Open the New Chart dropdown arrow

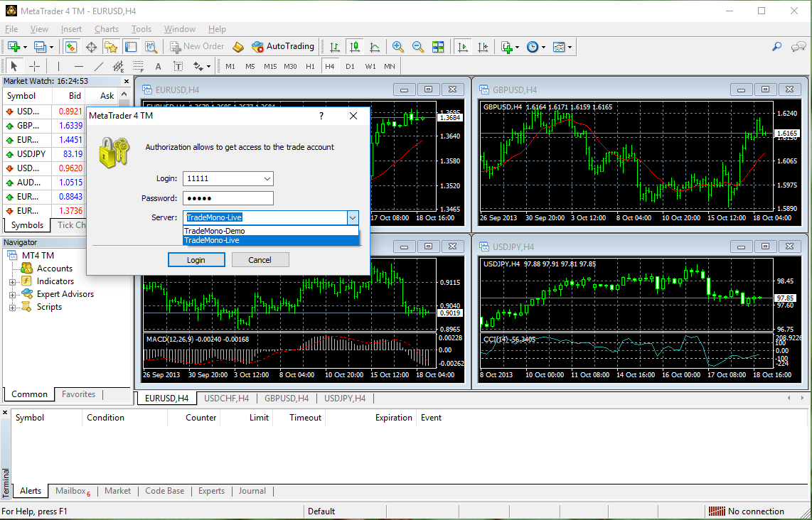[24, 47]
